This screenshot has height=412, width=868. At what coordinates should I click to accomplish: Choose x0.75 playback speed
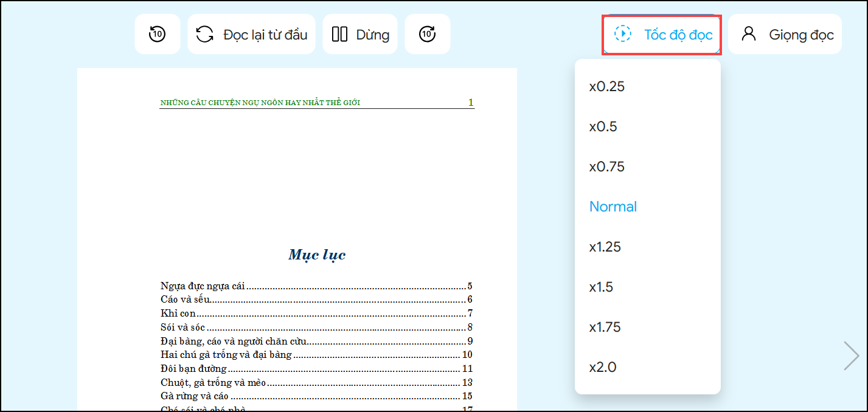point(607,167)
